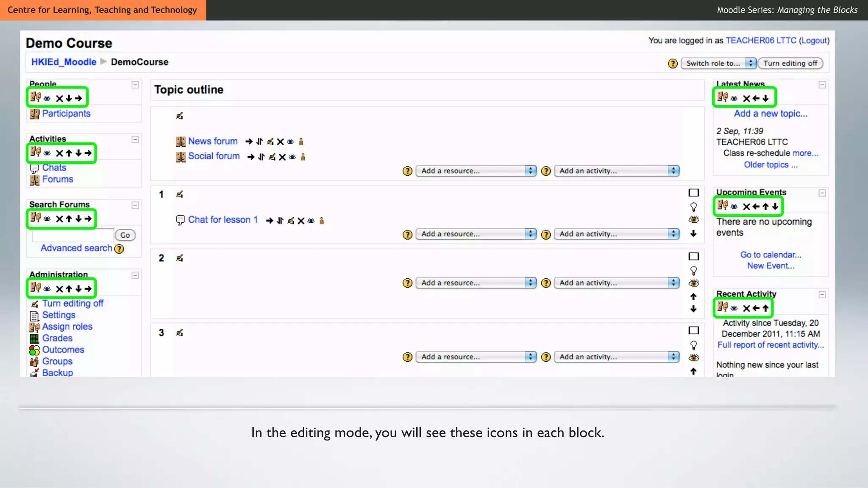Click the help icon beside Advanced search
The height and width of the screenshot is (488, 868).
120,249
